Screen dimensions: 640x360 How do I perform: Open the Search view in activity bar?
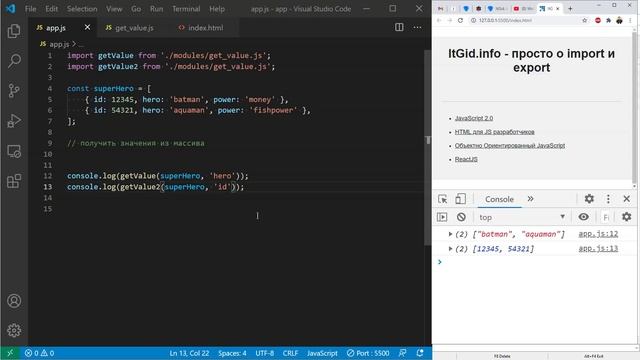(x=14, y=61)
